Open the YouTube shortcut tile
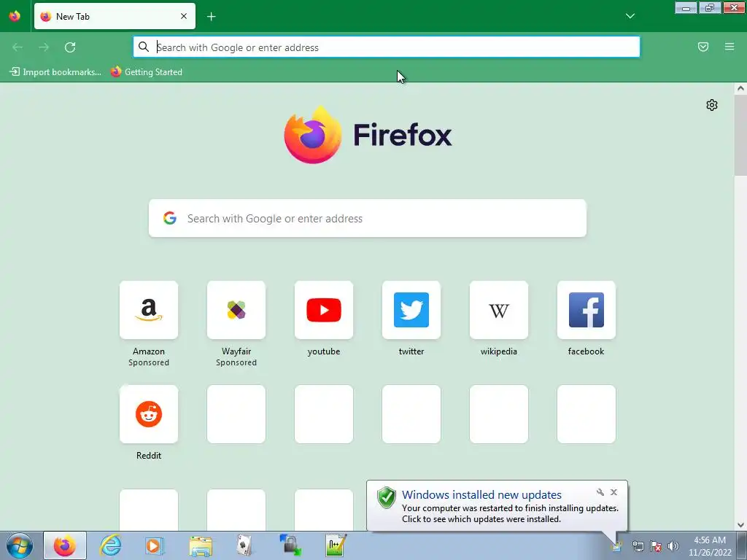The height and width of the screenshot is (560, 747). tap(324, 310)
